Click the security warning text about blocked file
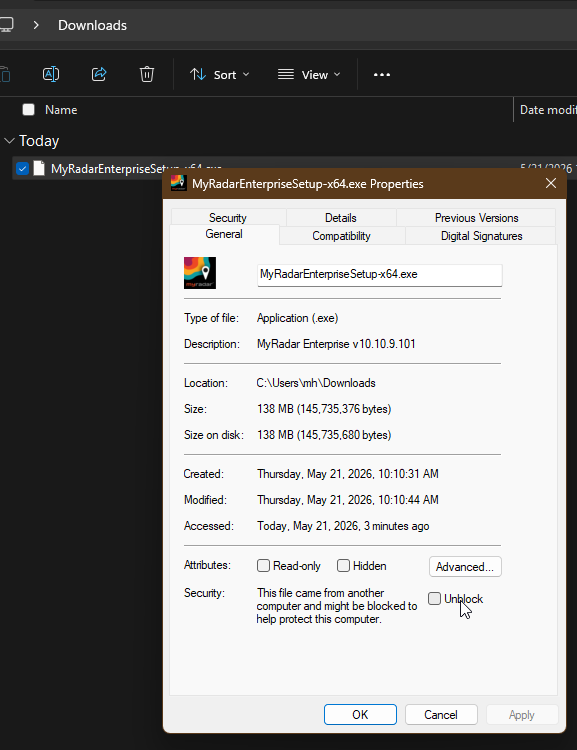The width and height of the screenshot is (577, 750). [337, 606]
